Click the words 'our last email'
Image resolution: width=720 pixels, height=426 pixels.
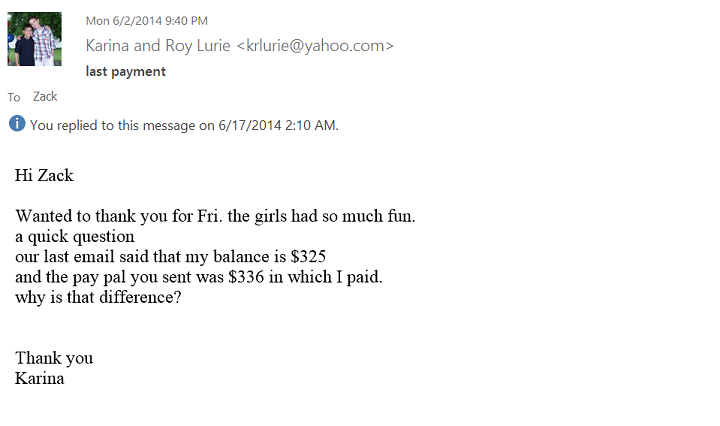63,257
